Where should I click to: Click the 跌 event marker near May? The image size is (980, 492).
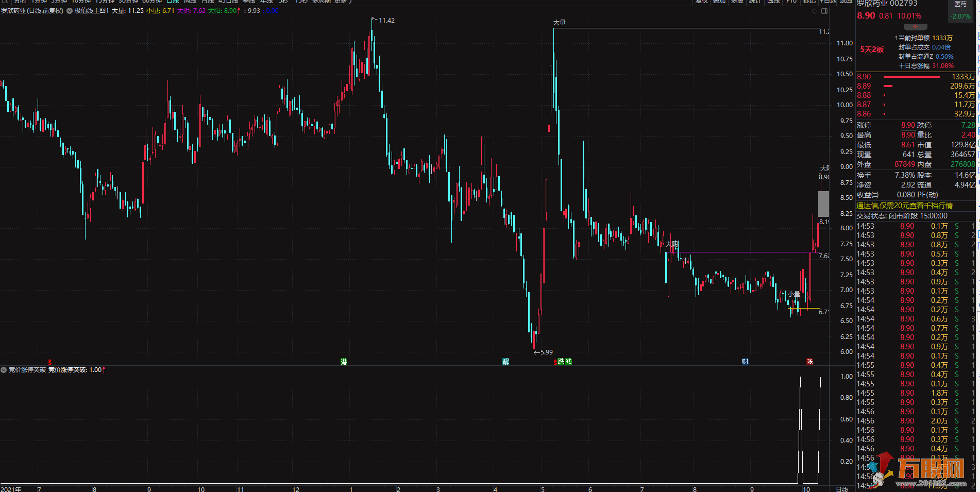561,362
